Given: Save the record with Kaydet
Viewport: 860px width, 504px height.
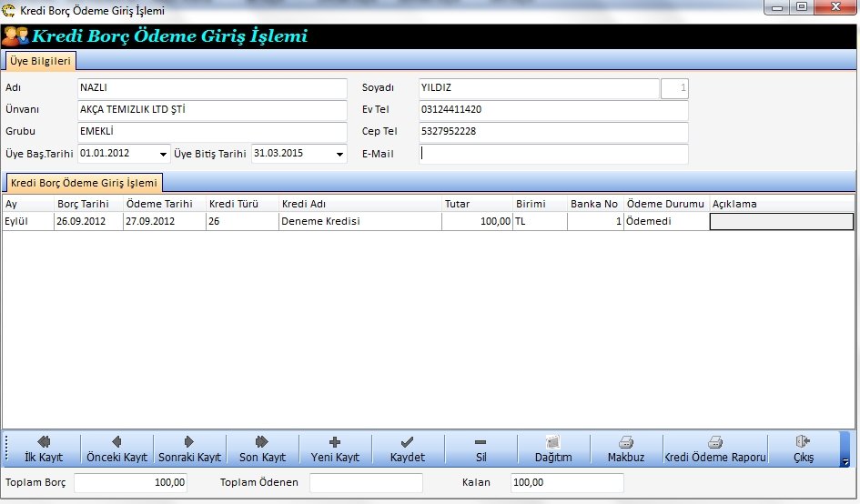Looking at the screenshot, I should pos(408,449).
